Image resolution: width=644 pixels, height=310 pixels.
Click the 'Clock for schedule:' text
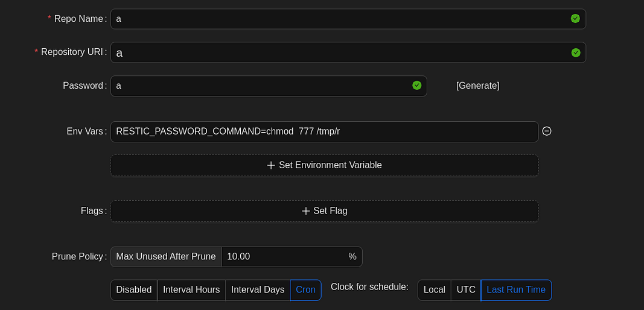pos(369,287)
